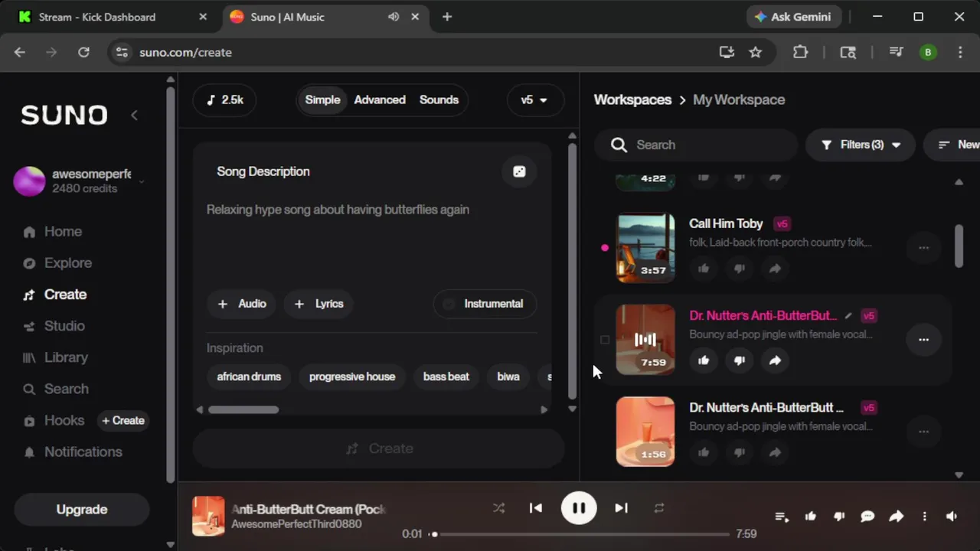Click the 2.5k credits note badge
Image resolution: width=980 pixels, height=551 pixels.
(x=224, y=100)
